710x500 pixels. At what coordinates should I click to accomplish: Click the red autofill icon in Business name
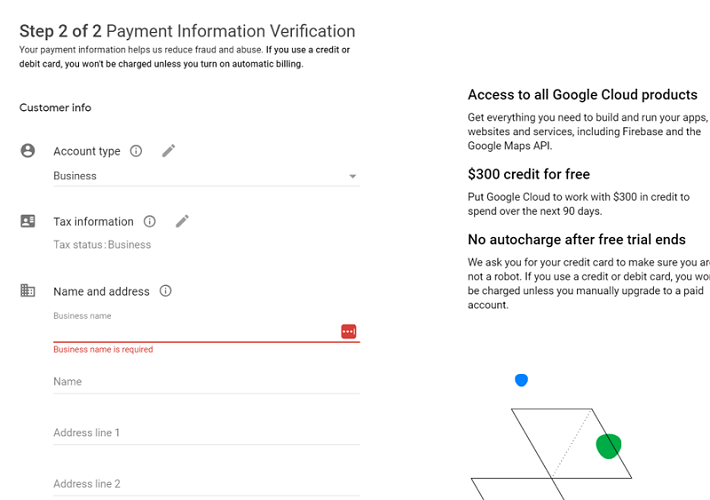pyautogui.click(x=348, y=331)
